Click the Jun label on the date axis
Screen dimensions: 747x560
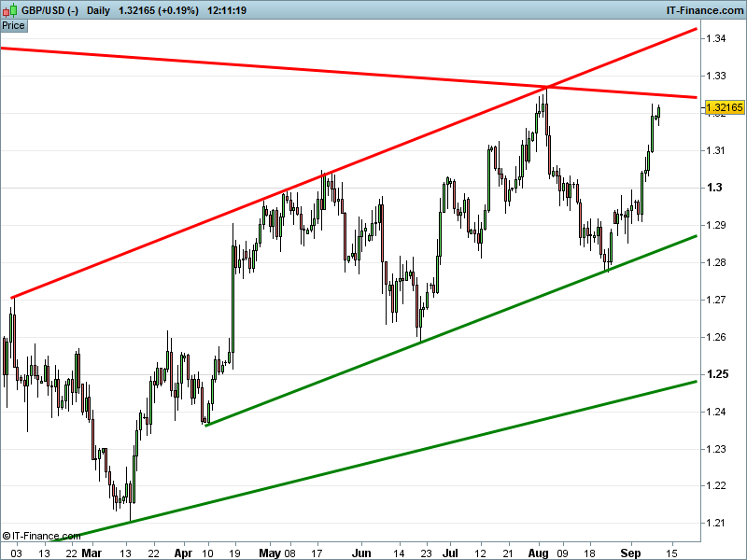click(361, 553)
